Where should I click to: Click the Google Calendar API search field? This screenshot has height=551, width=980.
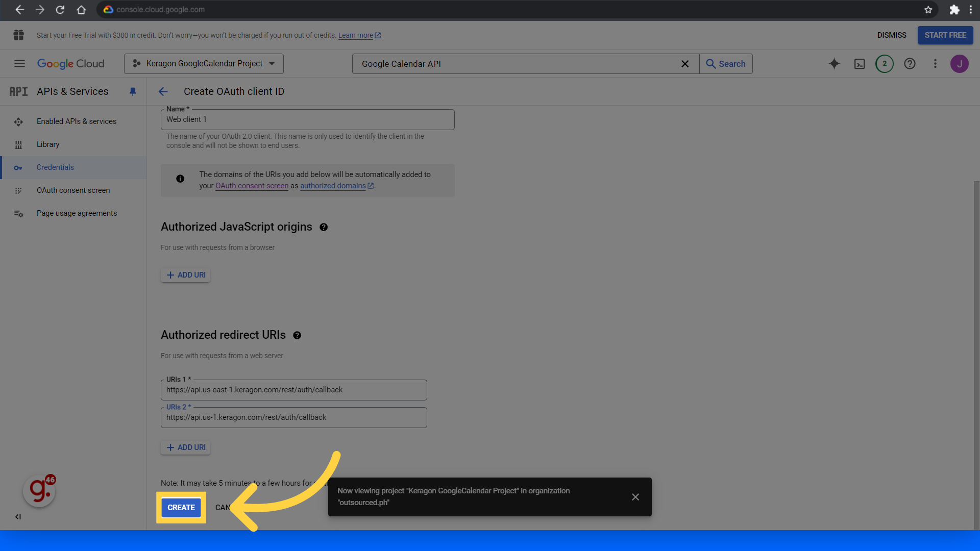[x=516, y=64]
